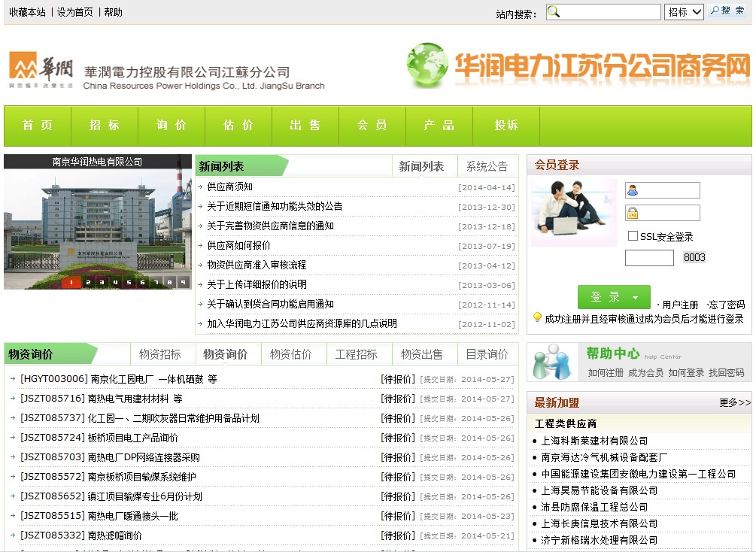The width and height of the screenshot is (756, 552).
Task: Switch to the 目录询价 tab
Action: [487, 354]
